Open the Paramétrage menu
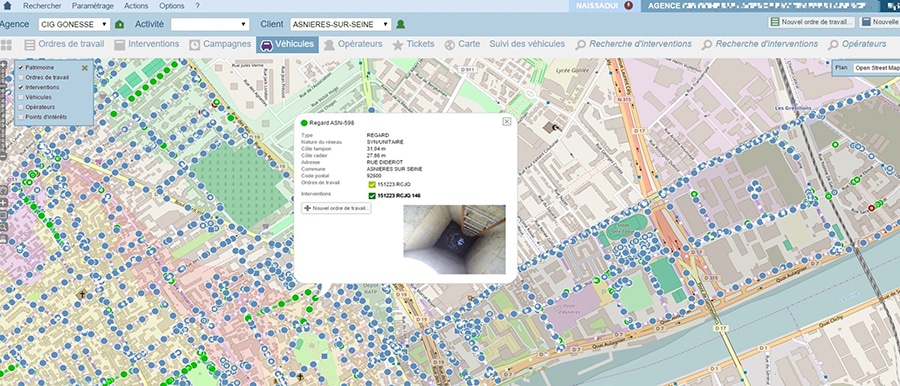The image size is (900, 386). [92, 6]
